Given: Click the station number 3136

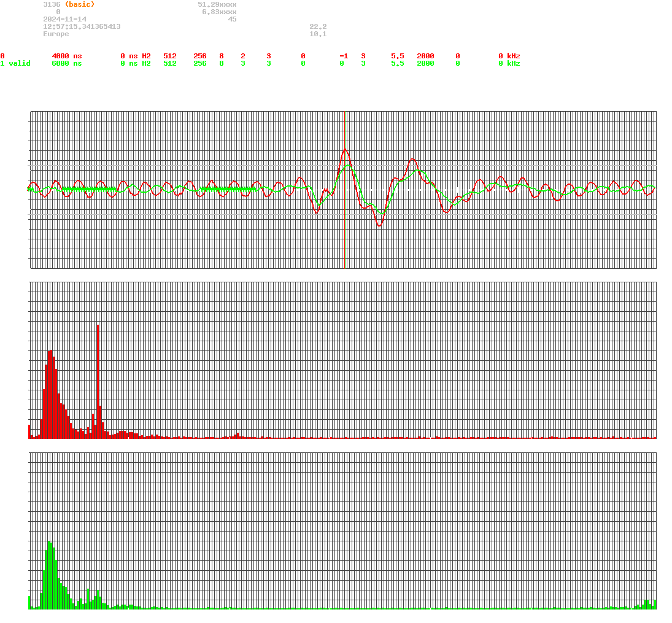Looking at the screenshot, I should [x=52, y=4].
